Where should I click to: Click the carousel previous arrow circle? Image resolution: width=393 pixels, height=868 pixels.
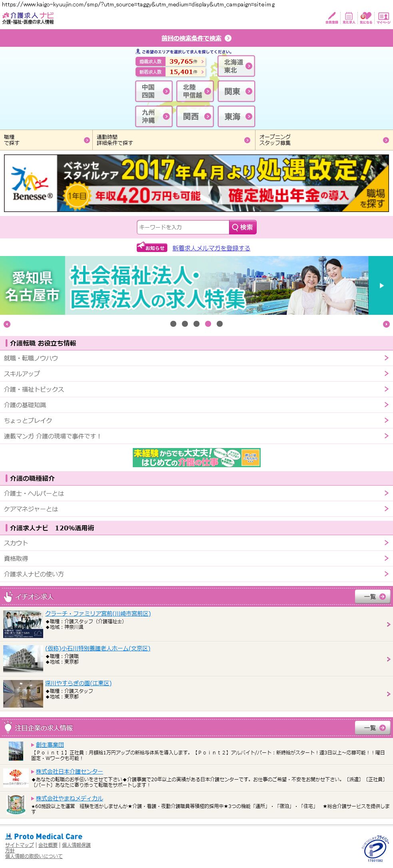(7, 324)
